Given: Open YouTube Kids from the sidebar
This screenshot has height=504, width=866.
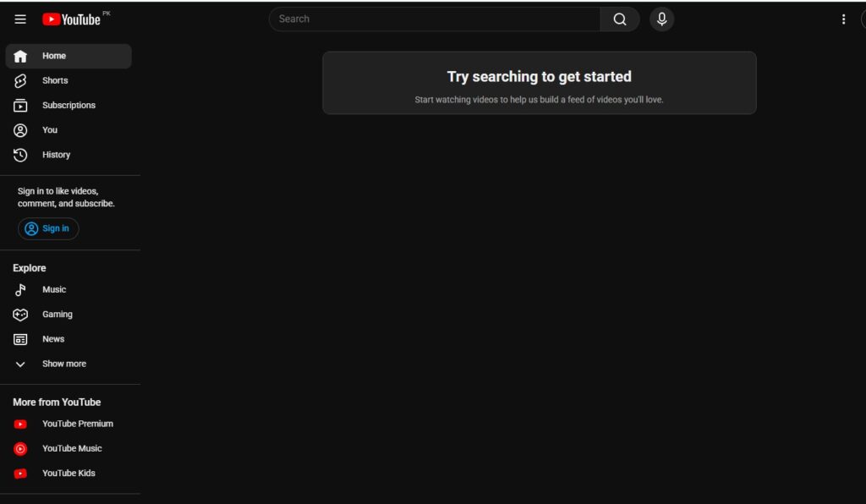Looking at the screenshot, I should (19, 473).
